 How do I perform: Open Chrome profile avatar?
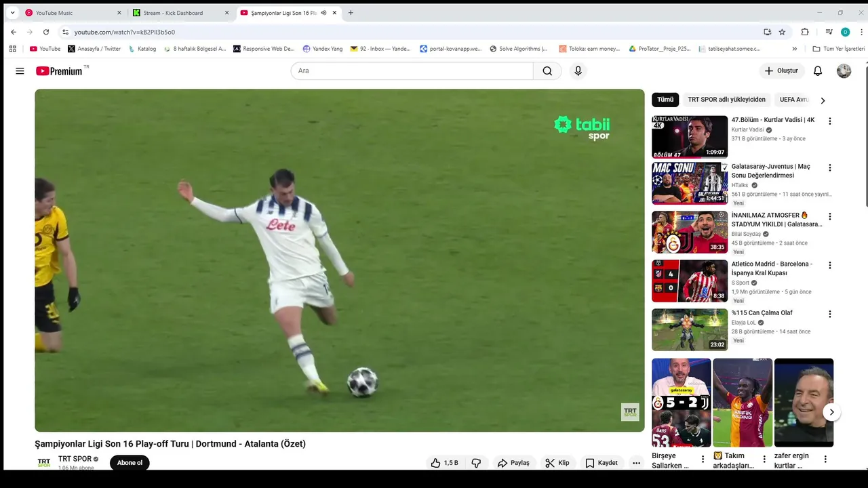(x=845, y=32)
